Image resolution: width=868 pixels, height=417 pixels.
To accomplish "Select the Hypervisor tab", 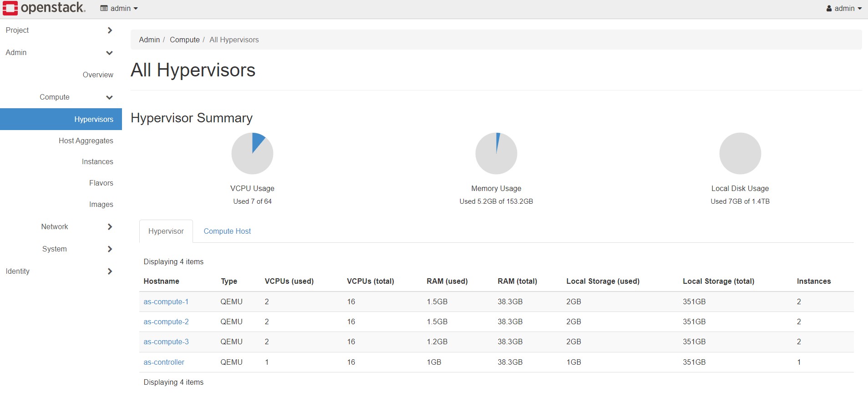I will click(166, 231).
